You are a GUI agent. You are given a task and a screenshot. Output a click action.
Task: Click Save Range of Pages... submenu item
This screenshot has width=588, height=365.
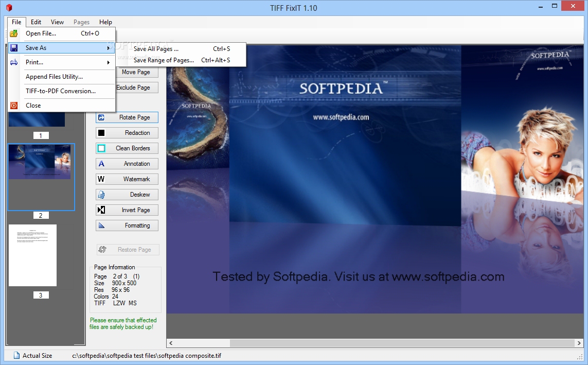(x=181, y=60)
